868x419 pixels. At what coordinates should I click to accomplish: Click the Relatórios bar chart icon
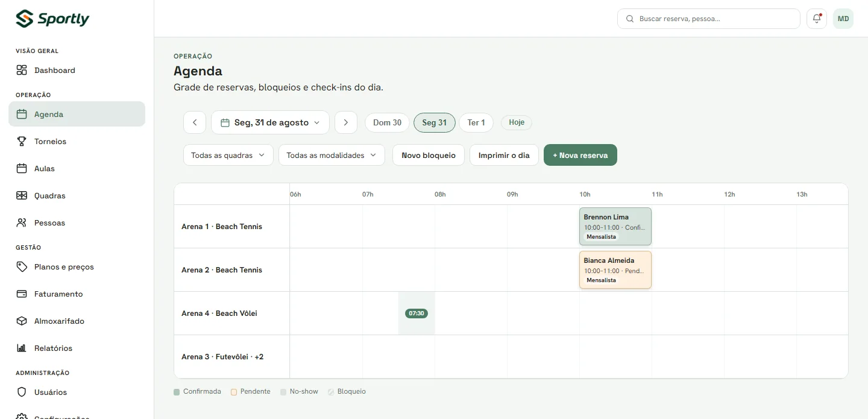click(x=22, y=348)
